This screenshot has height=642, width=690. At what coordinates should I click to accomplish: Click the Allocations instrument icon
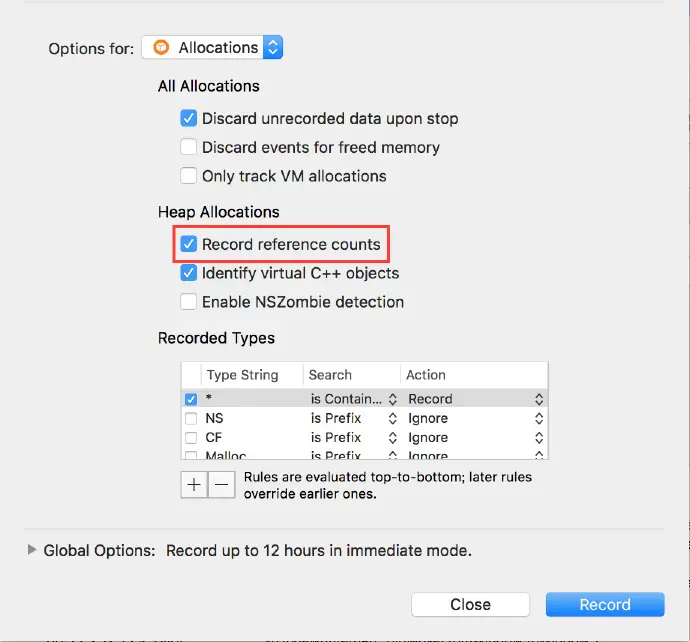pyautogui.click(x=161, y=47)
